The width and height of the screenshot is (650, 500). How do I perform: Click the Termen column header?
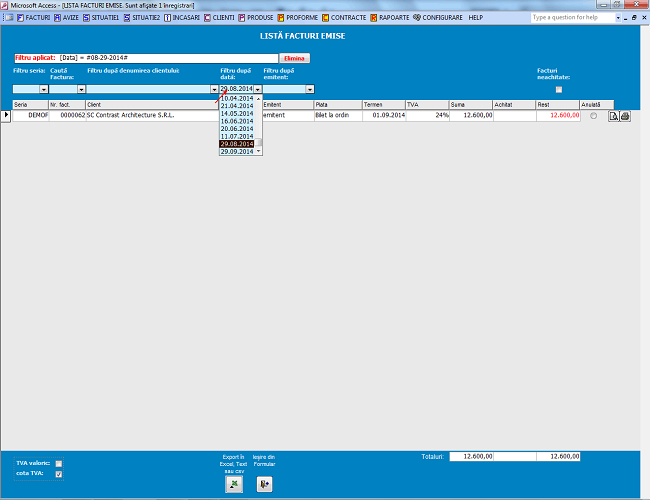click(384, 105)
